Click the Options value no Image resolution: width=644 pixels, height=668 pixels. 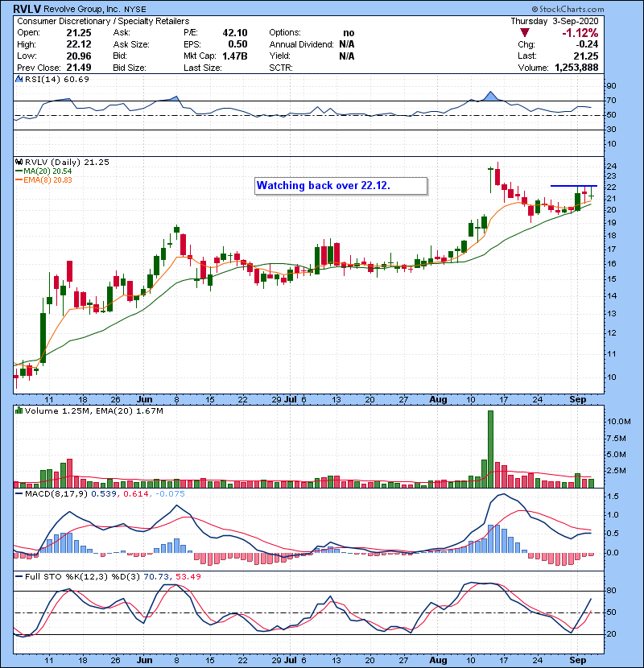coord(349,33)
